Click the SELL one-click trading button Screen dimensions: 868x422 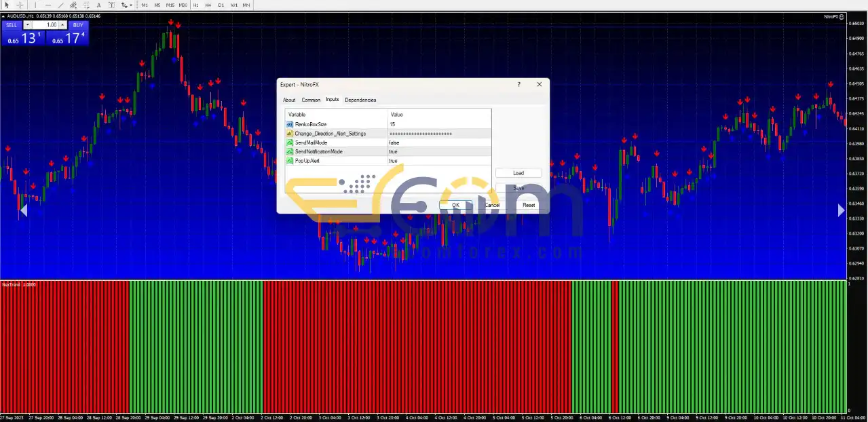pos(12,25)
